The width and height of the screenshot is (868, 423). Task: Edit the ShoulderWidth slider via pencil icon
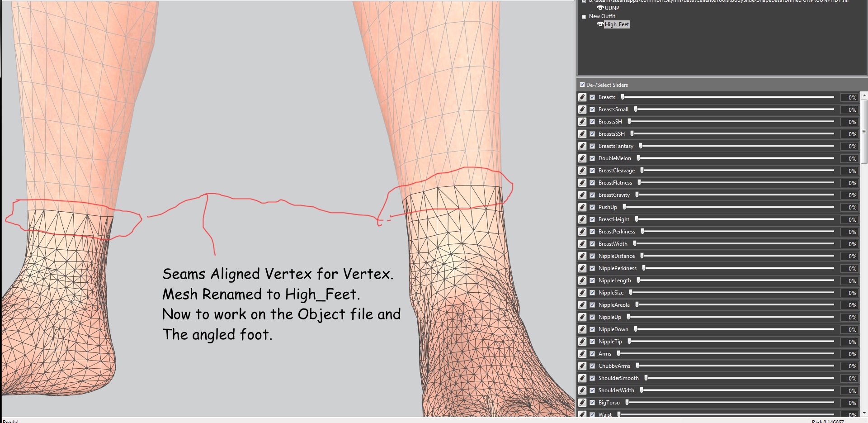pyautogui.click(x=582, y=390)
